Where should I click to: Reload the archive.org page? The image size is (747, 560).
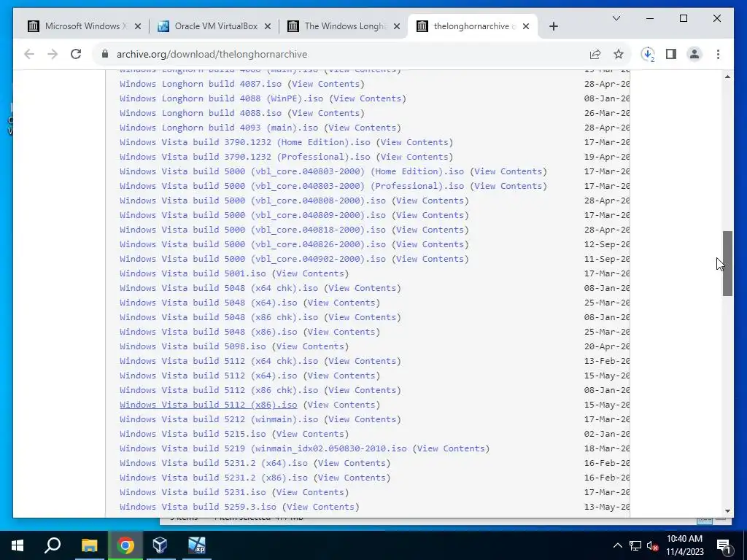pyautogui.click(x=76, y=54)
